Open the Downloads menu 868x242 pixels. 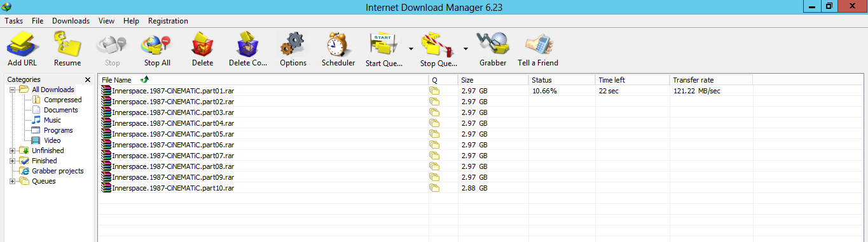click(x=71, y=21)
